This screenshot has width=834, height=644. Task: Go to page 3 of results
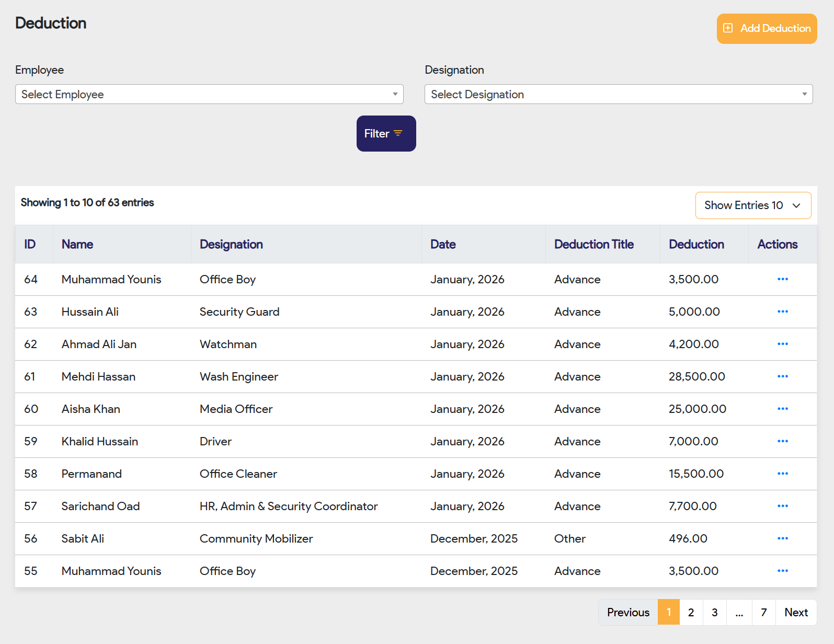click(x=714, y=612)
